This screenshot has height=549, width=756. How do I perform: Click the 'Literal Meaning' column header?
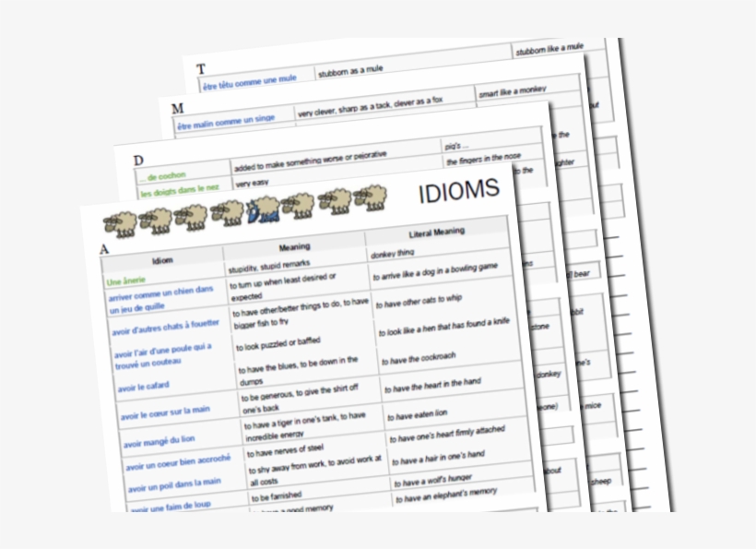pyautogui.click(x=436, y=233)
